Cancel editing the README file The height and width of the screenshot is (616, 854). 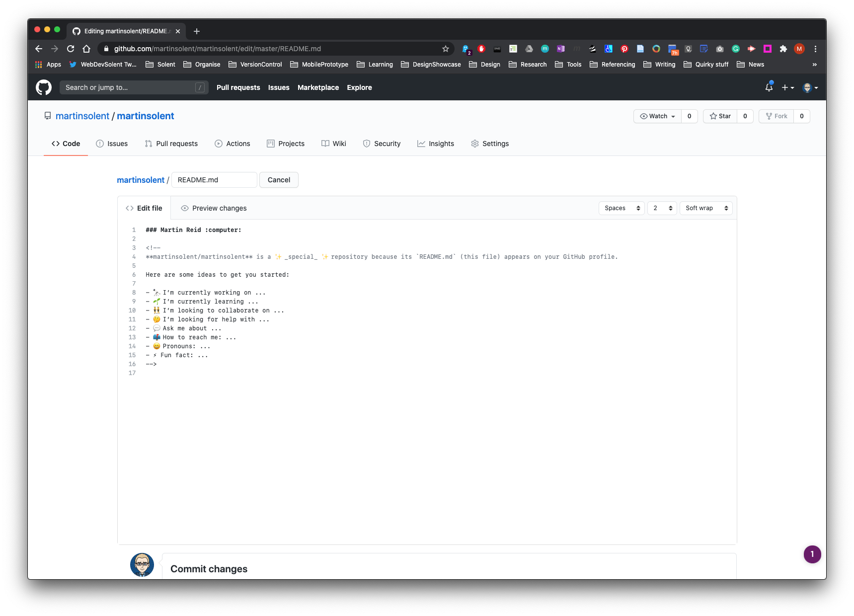[279, 180]
